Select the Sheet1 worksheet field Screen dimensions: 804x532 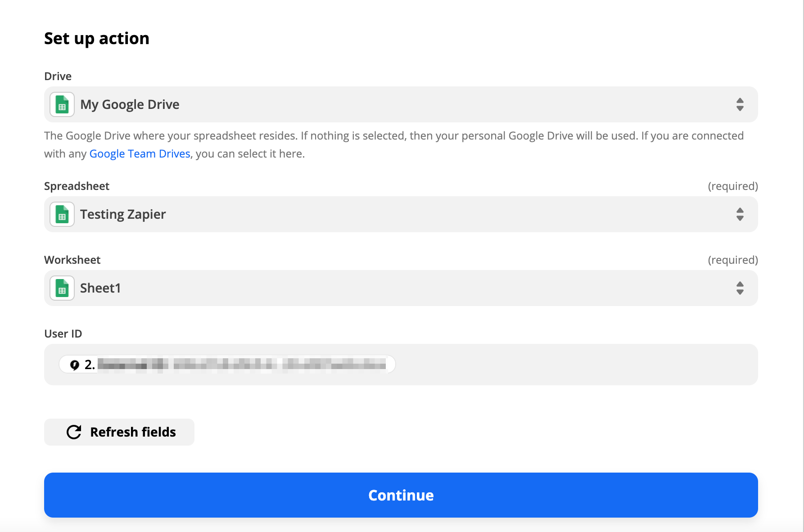tap(401, 288)
